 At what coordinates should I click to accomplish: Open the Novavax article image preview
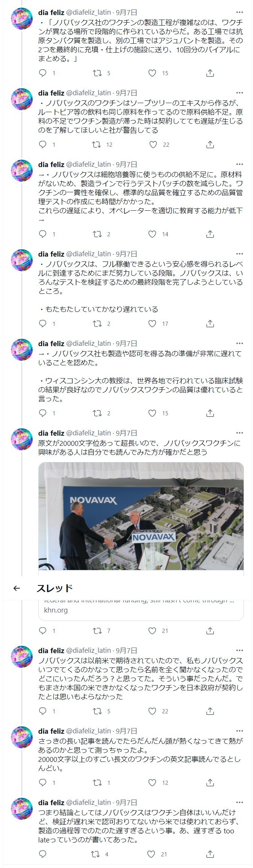pos(141,516)
